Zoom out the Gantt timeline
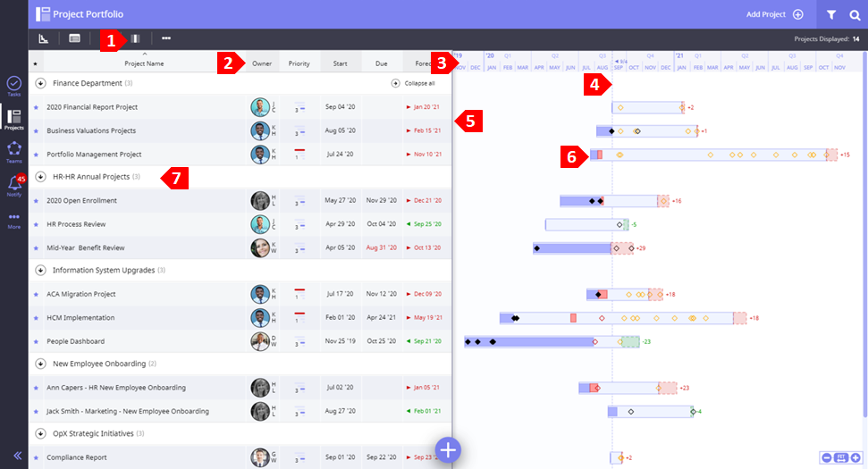 click(x=827, y=458)
